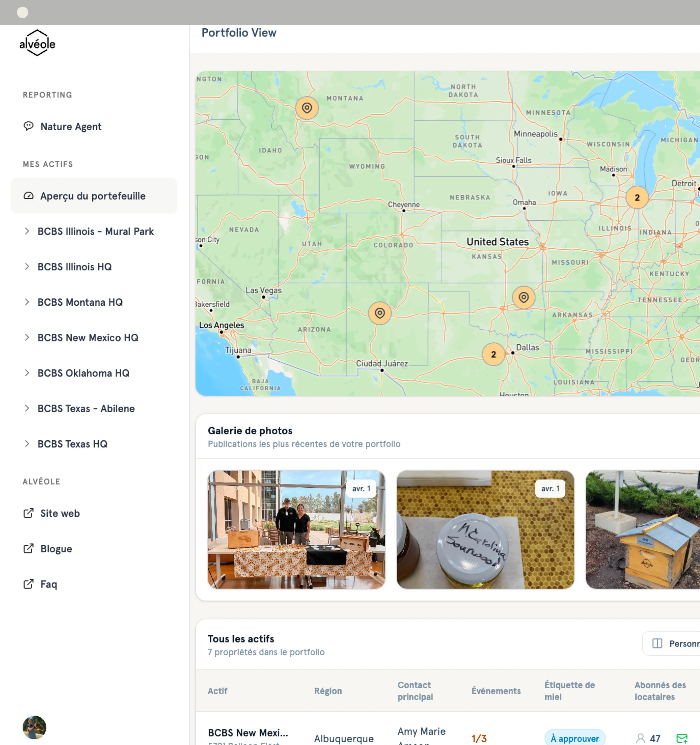Open BCBS New Mexico HQ from the sidebar
Image resolution: width=700 pixels, height=745 pixels.
[88, 338]
